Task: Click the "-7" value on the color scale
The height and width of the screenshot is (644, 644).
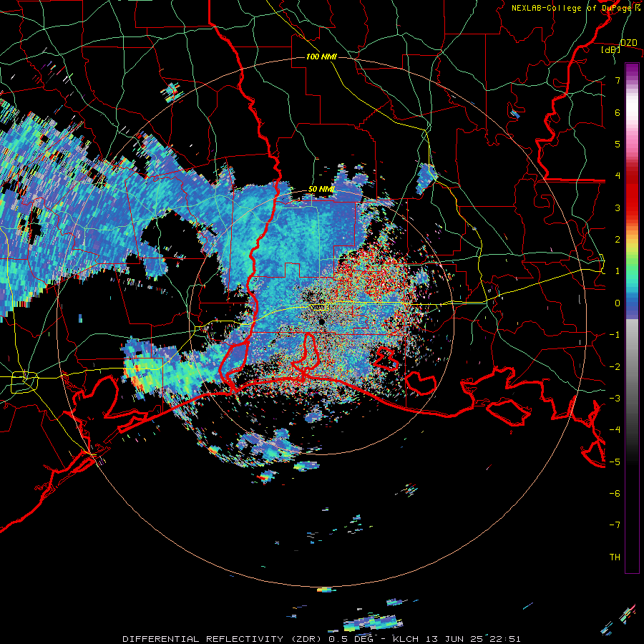Action: pyautogui.click(x=615, y=525)
